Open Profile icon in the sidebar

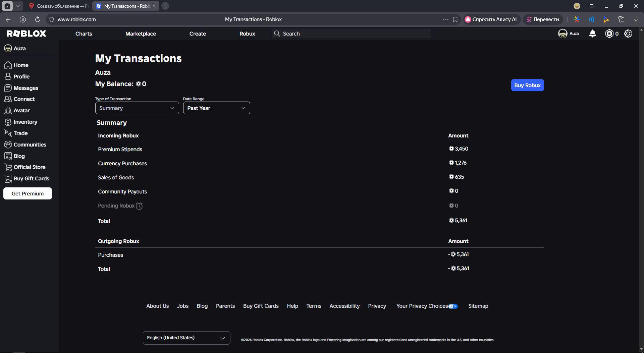tap(8, 76)
